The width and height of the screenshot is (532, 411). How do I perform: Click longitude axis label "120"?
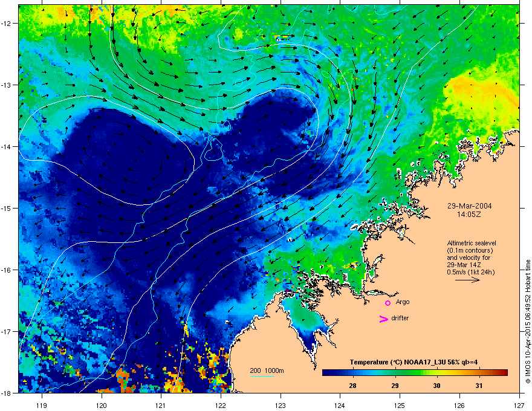(x=102, y=405)
